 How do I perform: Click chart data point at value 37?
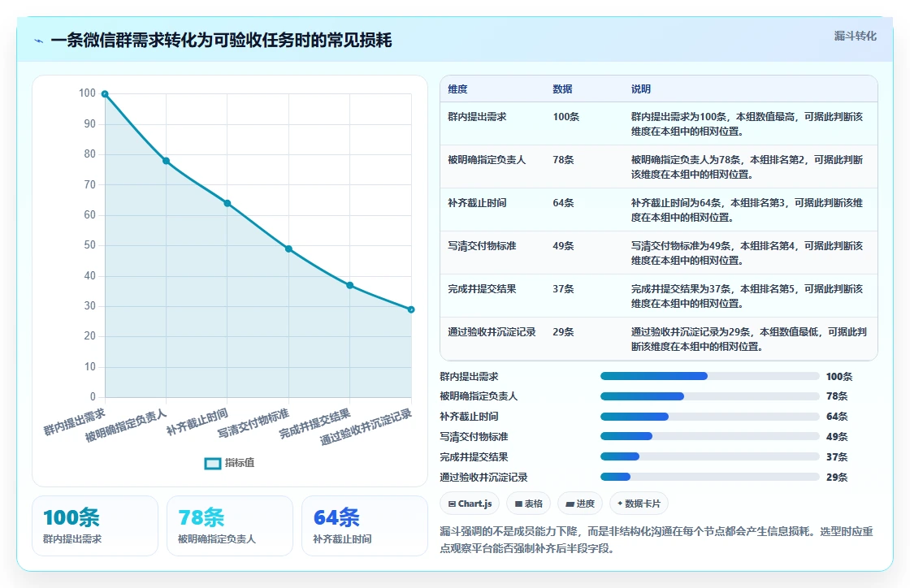[350, 285]
